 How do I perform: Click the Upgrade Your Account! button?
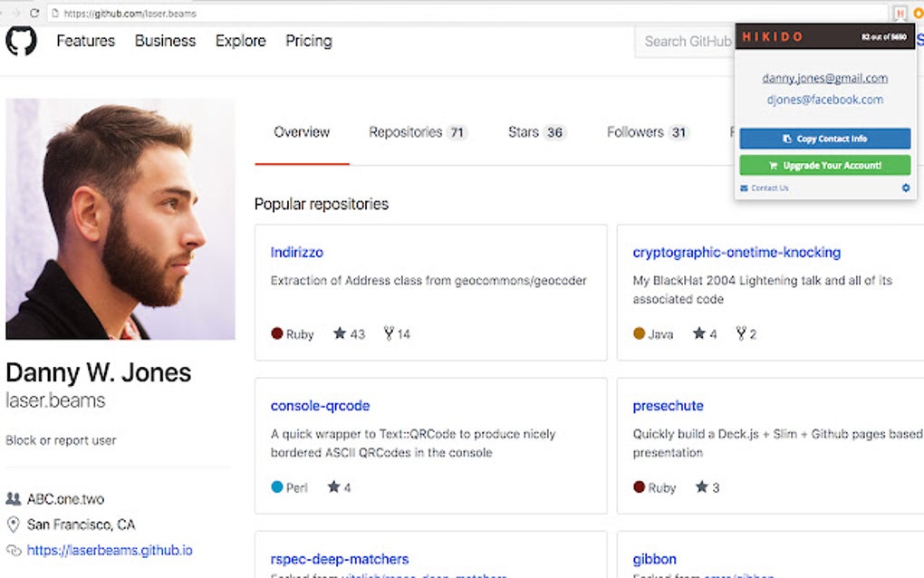(x=824, y=164)
